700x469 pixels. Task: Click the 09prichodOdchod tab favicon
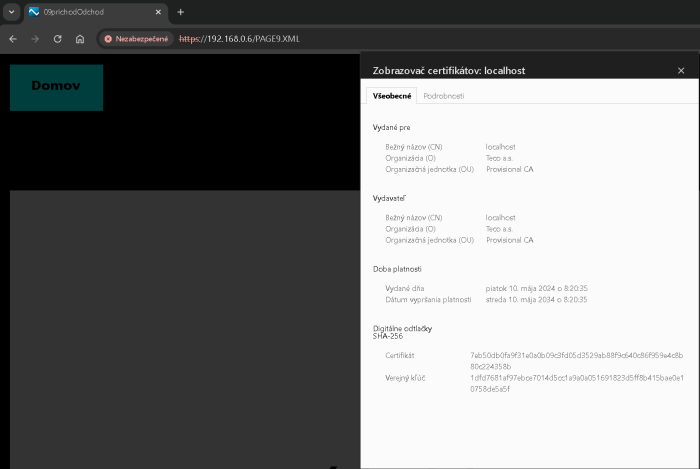(x=34, y=12)
